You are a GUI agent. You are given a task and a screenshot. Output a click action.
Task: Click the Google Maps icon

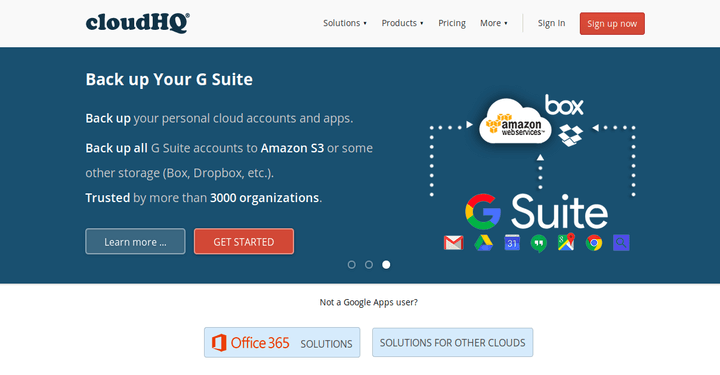(x=566, y=242)
